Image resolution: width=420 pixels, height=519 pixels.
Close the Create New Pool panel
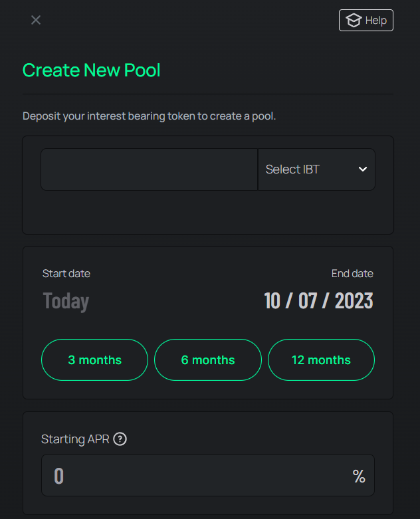tap(36, 20)
